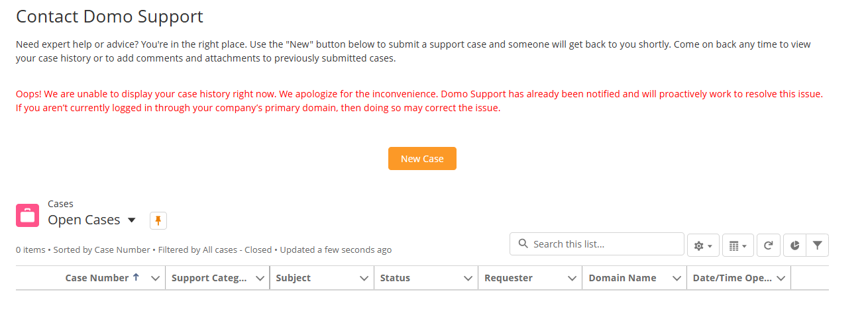Click the pink Cases briefcase icon
This screenshot has width=868, height=315.
click(27, 216)
